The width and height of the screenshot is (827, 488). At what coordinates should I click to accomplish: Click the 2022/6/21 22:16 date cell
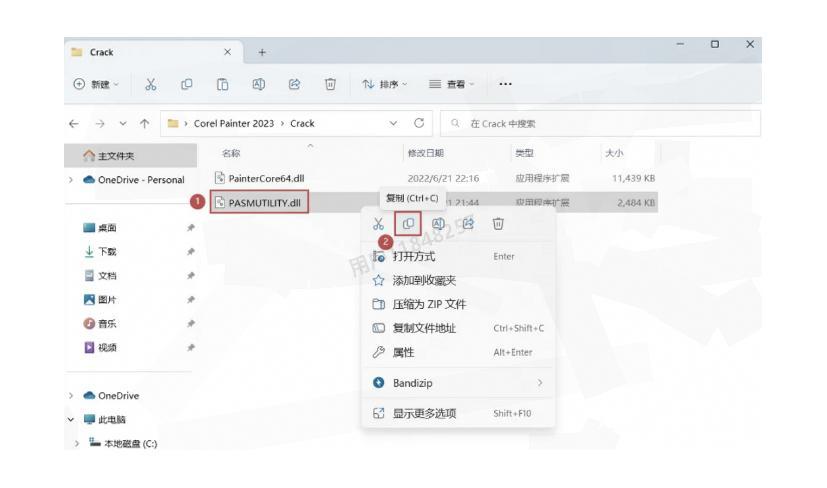[443, 178]
